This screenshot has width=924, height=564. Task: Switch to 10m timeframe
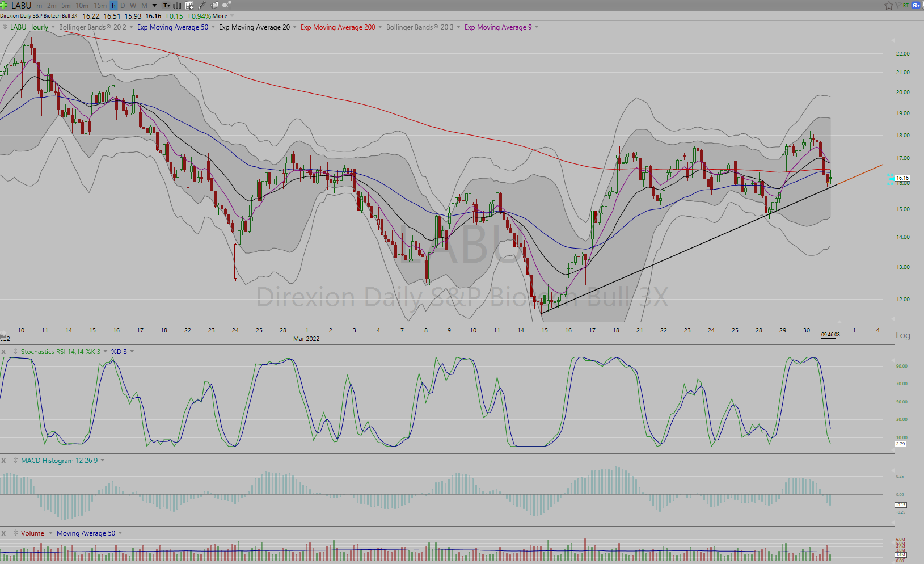click(82, 6)
